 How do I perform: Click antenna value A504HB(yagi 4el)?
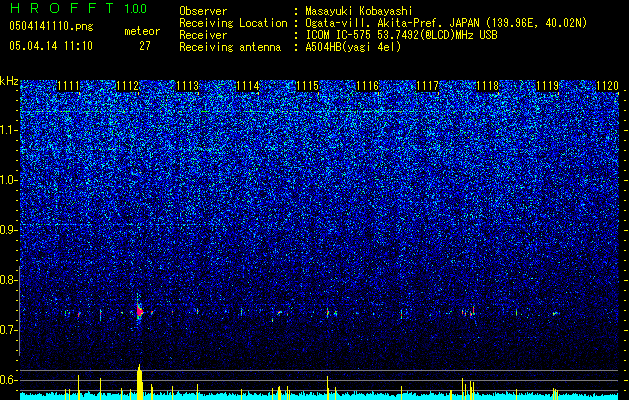353,47
